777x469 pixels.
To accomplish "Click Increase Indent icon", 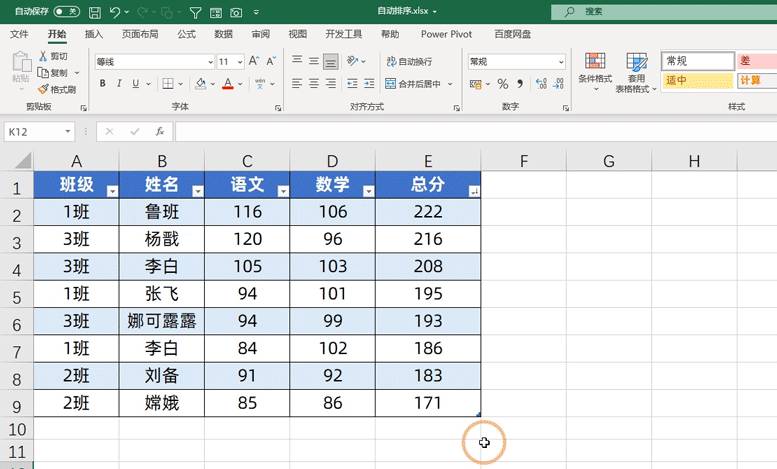I will pyautogui.click(x=369, y=83).
